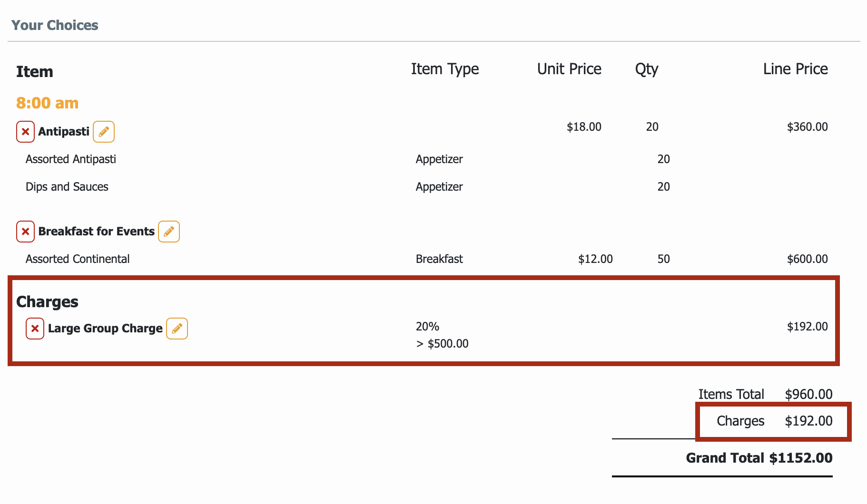The width and height of the screenshot is (867, 504).
Task: Edit the Breakfast for Events item
Action: 169,232
